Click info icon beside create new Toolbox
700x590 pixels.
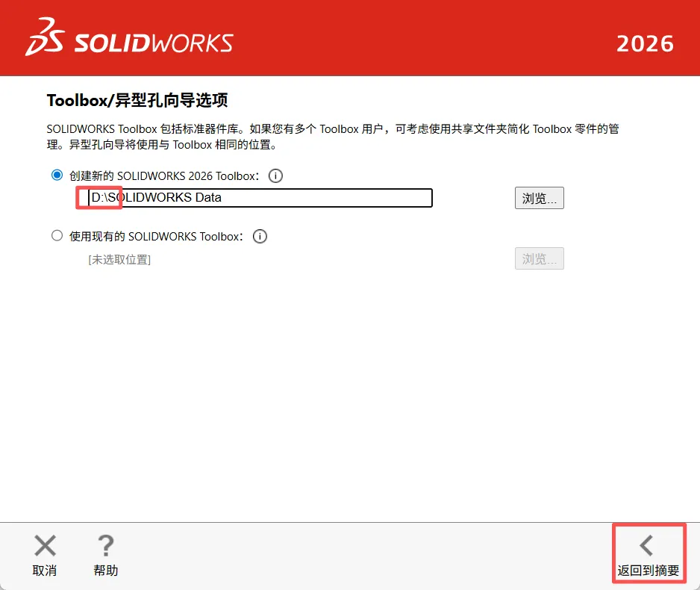tap(275, 176)
